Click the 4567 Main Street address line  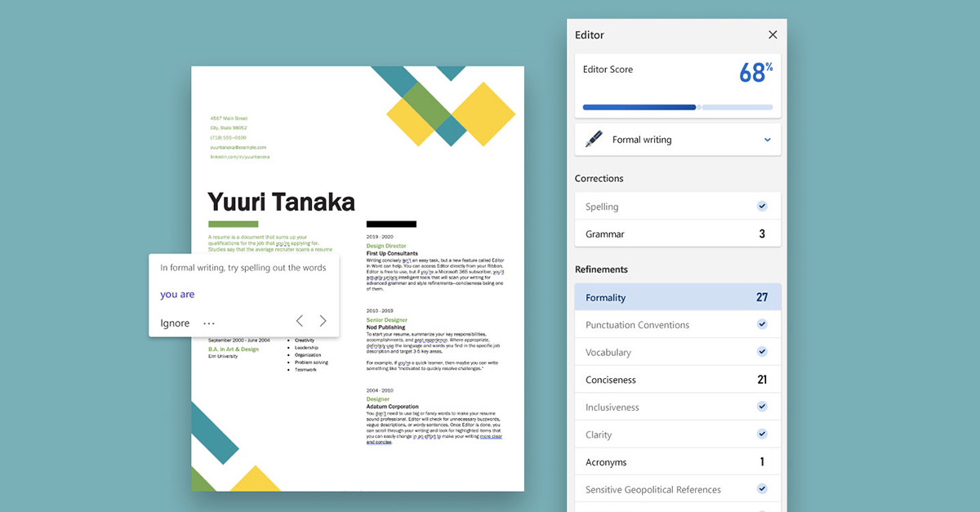coord(229,118)
